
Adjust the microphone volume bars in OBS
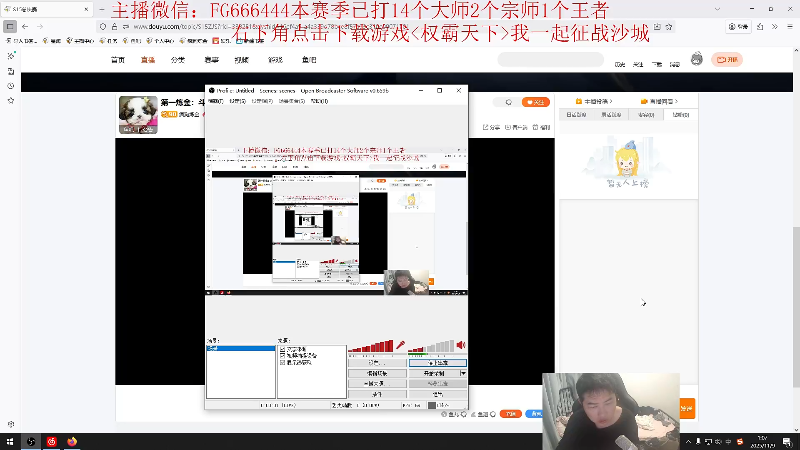(x=371, y=346)
